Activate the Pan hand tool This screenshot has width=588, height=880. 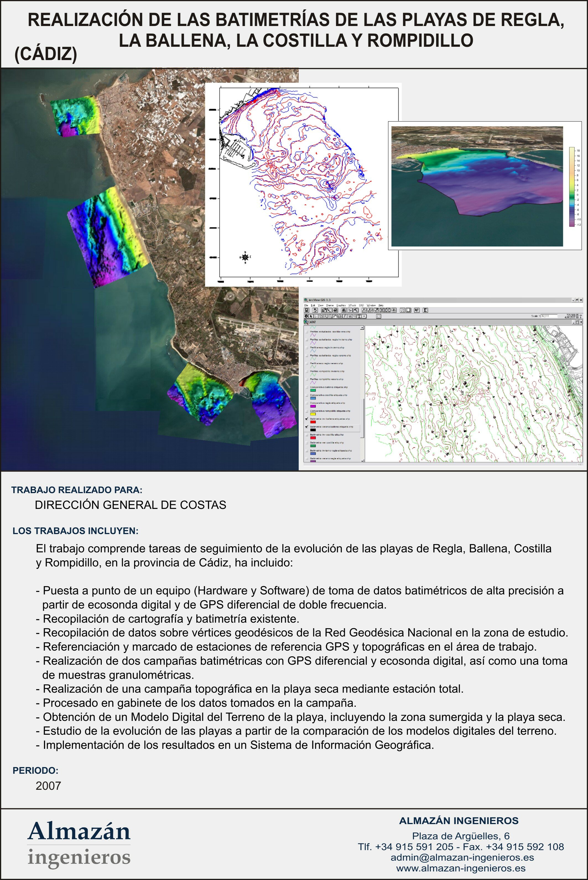[335, 316]
